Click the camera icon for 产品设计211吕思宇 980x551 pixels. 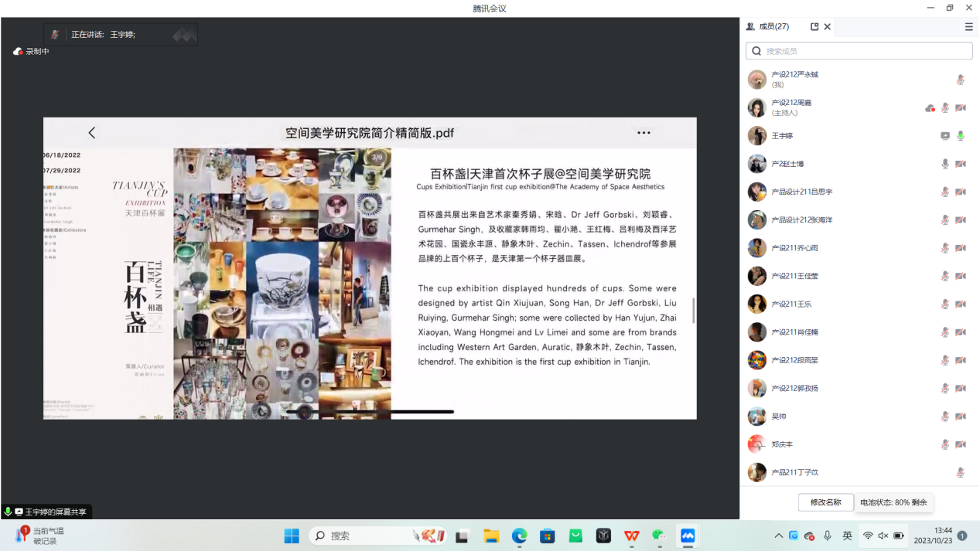coord(960,192)
